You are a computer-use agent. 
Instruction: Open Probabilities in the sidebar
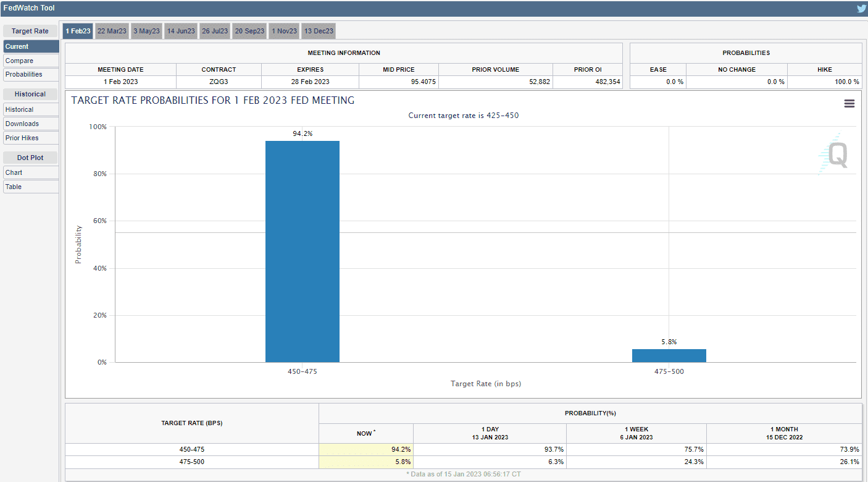click(31, 74)
